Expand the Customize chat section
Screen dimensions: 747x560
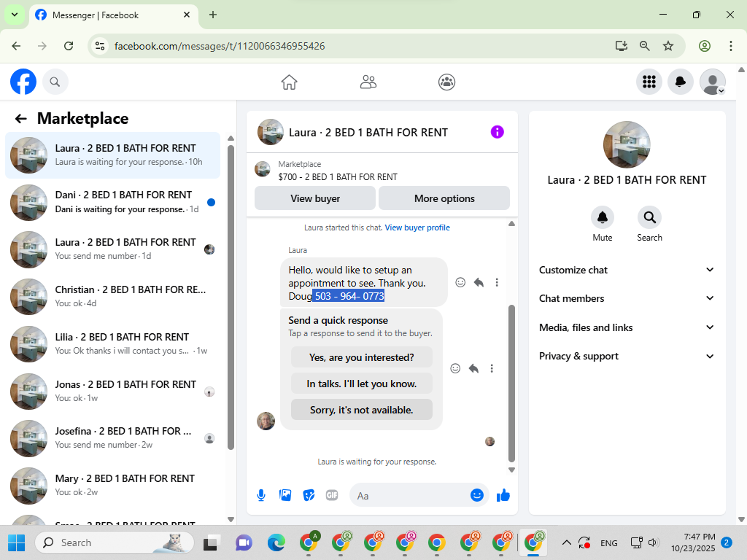click(627, 270)
